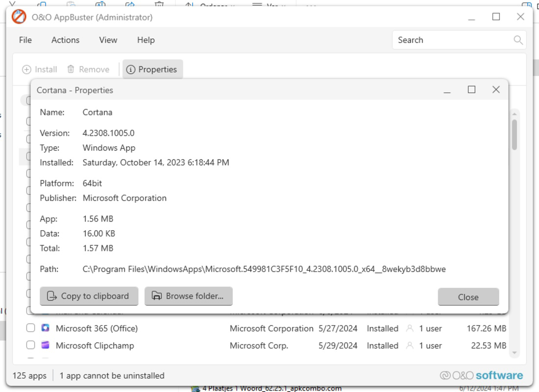539x392 pixels.
Task: Open the File menu
Action: 25,40
